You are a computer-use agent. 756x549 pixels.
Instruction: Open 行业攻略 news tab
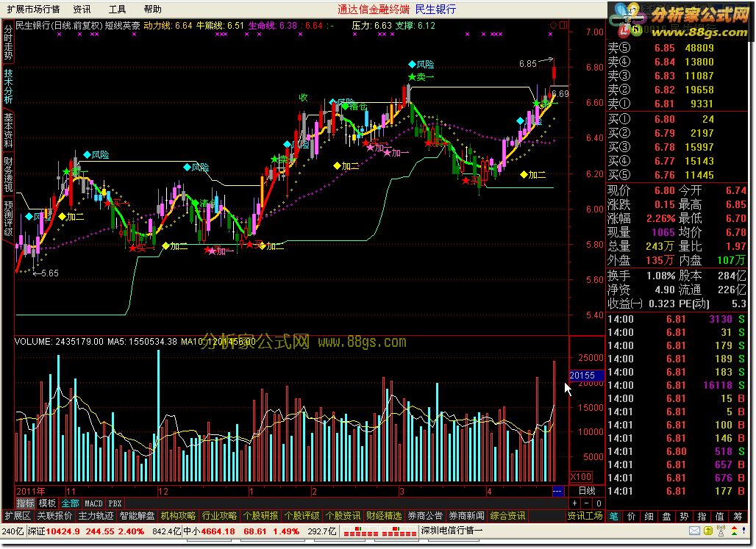[x=219, y=516]
